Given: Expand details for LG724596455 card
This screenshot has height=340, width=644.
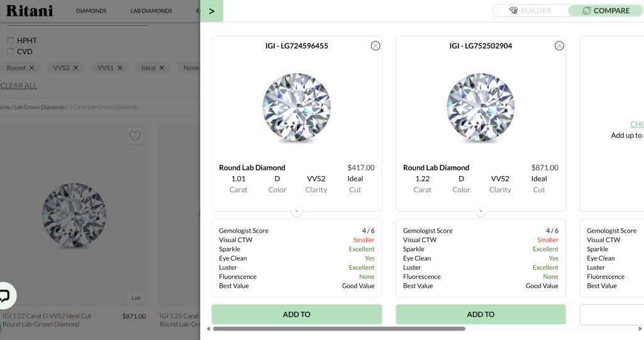Looking at the screenshot, I should tap(297, 211).
